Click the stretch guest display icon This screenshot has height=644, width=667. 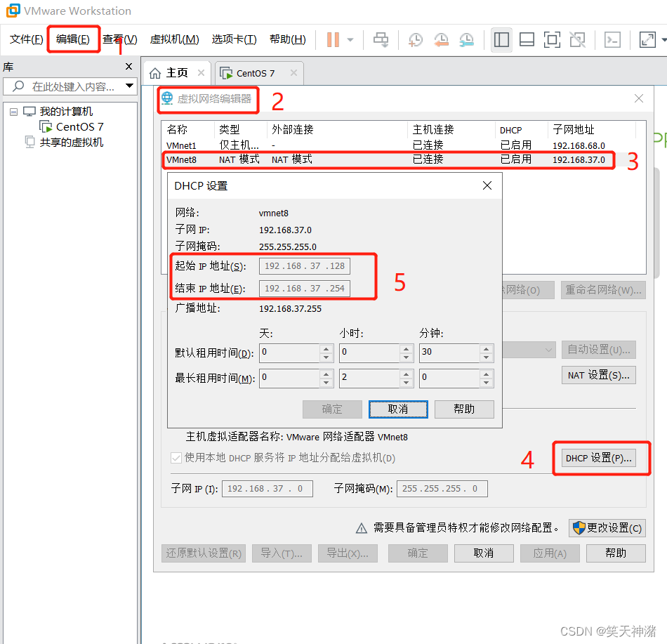[x=647, y=40]
